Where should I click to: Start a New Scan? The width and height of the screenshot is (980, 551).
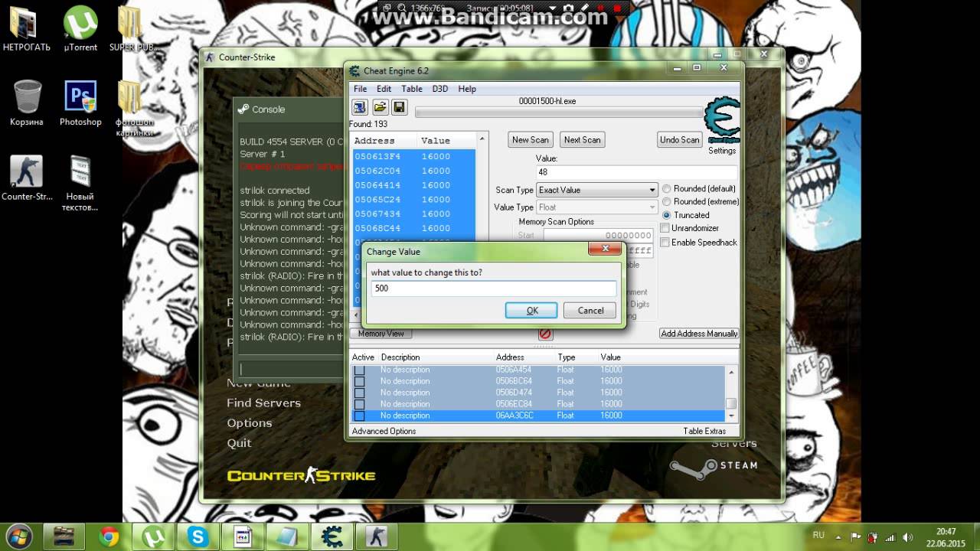tap(531, 140)
